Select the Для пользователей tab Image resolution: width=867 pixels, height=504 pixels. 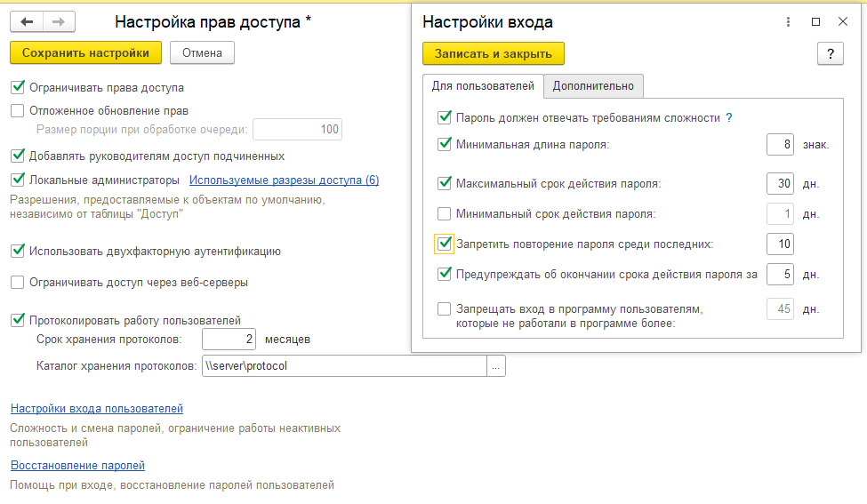[483, 86]
